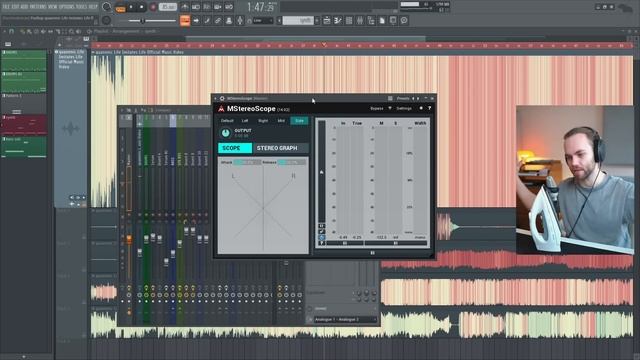Open the synth pattern selector
The height and width of the screenshot is (360, 640).
point(298,20)
